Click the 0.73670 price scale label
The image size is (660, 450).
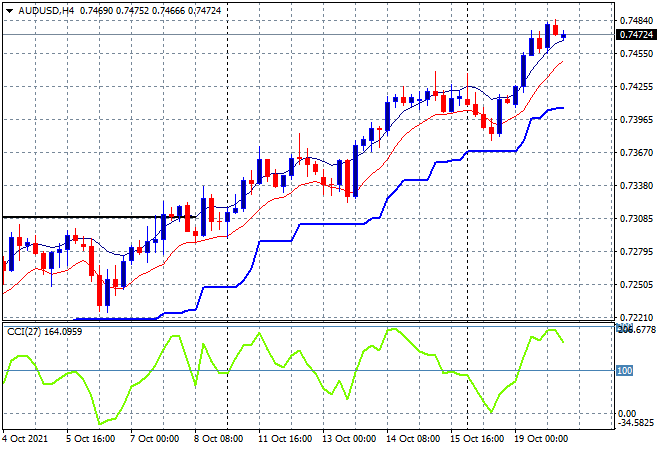pos(636,152)
